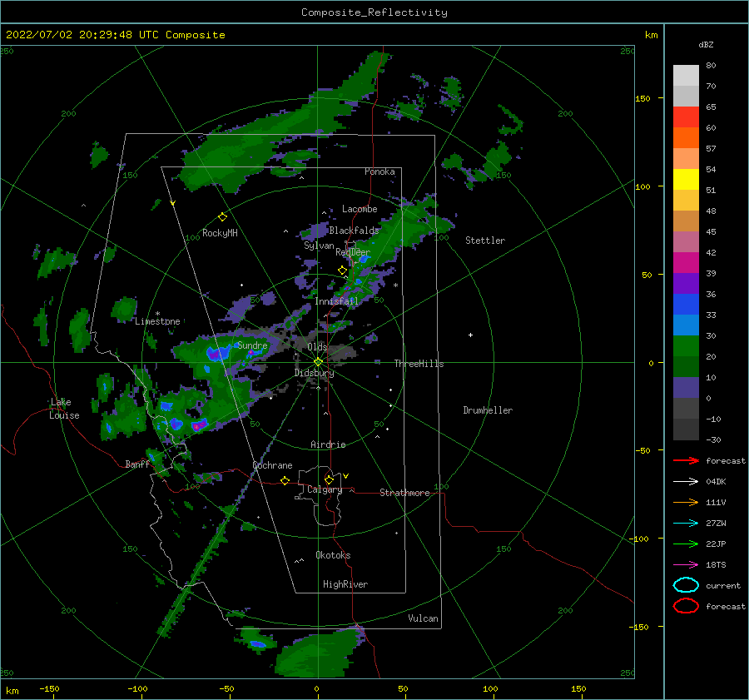This screenshot has height=700, width=749.
Task: Click the Ponoka label
Action: [x=379, y=171]
